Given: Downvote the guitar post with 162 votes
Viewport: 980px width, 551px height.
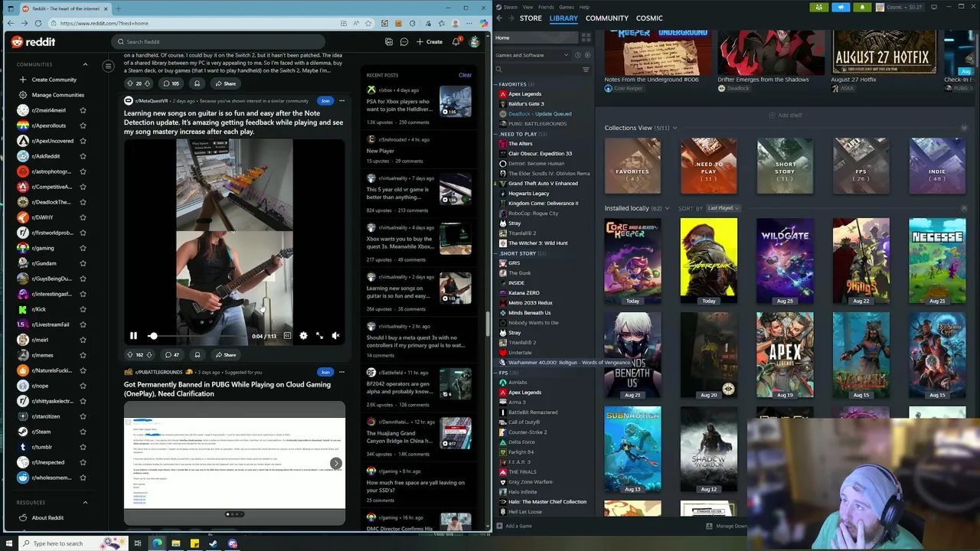Looking at the screenshot, I should coord(149,354).
